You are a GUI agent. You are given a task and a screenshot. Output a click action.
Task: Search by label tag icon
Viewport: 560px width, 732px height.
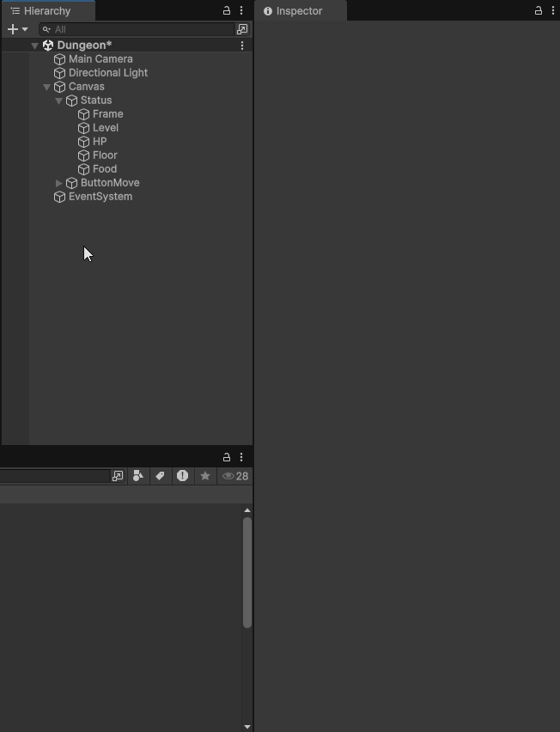pos(160,476)
